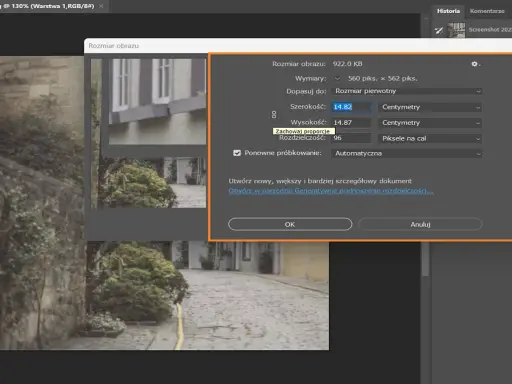
Task: Open the resampling method dropdown showing Automatyczna
Action: (407, 153)
